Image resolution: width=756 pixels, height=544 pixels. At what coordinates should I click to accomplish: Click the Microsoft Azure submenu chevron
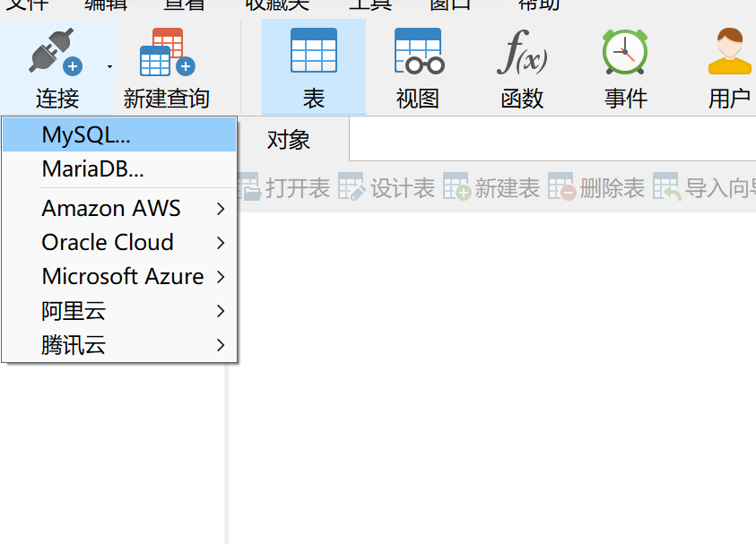coord(221,277)
